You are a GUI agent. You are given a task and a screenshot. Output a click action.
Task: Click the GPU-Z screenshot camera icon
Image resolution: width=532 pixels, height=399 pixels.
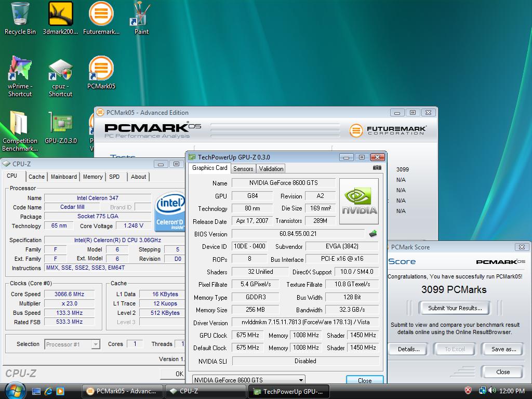tap(377, 168)
